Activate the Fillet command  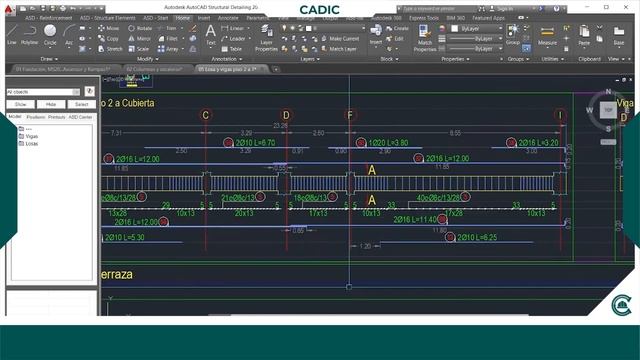(168, 38)
